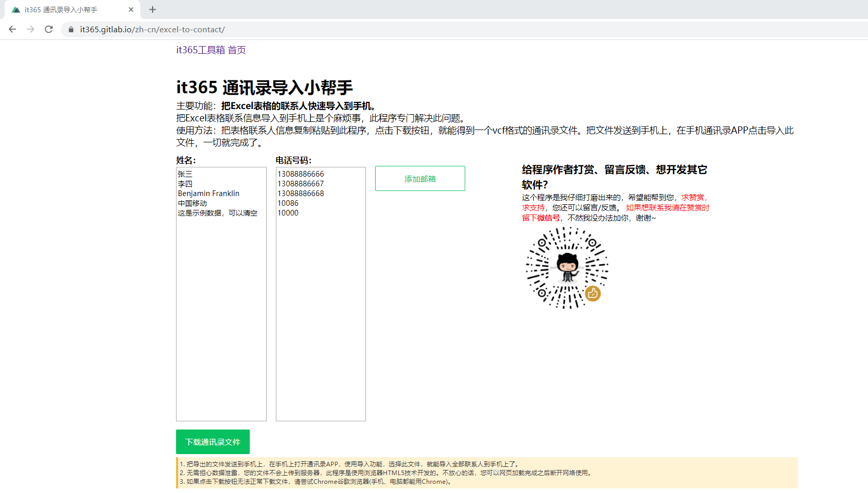Image resolution: width=868 pixels, height=493 pixels.
Task: Click inside the 电话号码 phone textarea
Action: click(321, 294)
